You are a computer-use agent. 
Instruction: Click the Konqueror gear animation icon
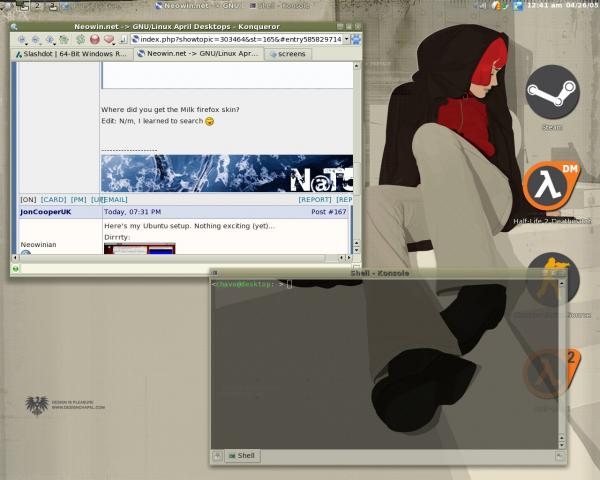356,39
